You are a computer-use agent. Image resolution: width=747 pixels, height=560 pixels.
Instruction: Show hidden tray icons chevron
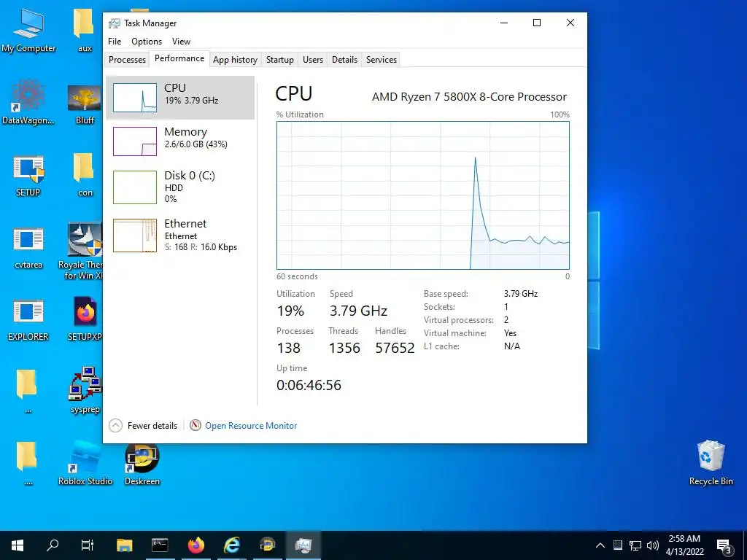[x=600, y=545]
